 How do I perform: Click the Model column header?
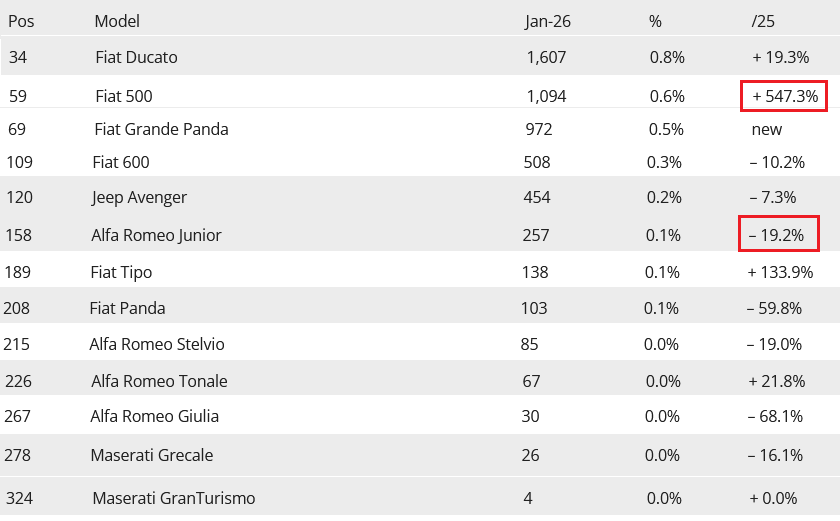click(117, 21)
